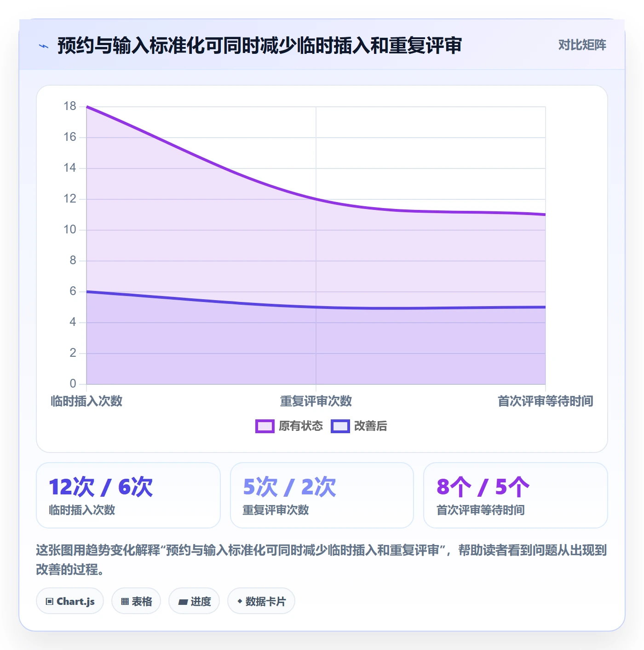Image resolution: width=644 pixels, height=650 pixels.
Task: Click the 改善后 line point at 重复评审次数
Action: 316,307
